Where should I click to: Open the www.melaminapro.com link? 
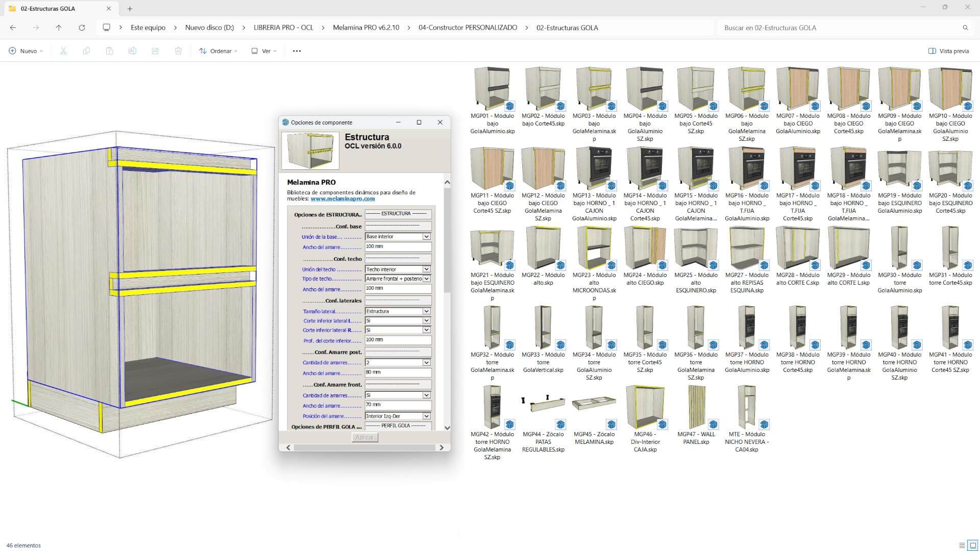coord(342,199)
